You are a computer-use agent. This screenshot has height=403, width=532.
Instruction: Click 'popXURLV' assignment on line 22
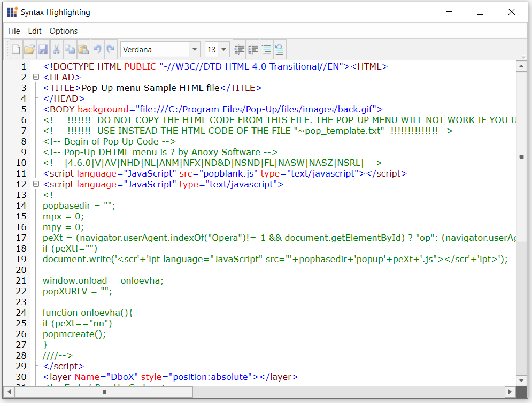pos(78,291)
